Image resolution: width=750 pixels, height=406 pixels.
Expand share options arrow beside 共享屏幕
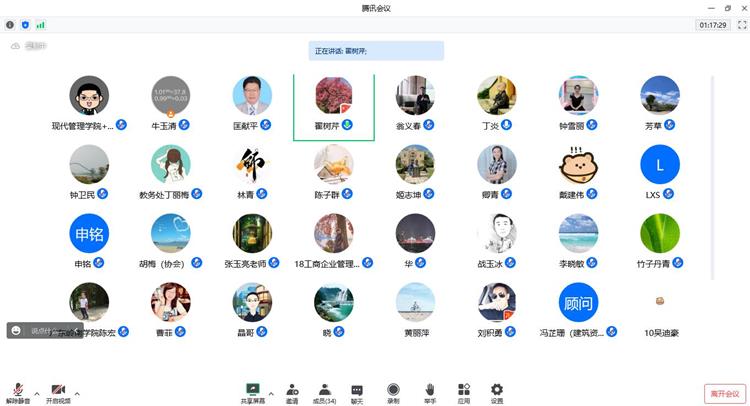pyautogui.click(x=272, y=392)
